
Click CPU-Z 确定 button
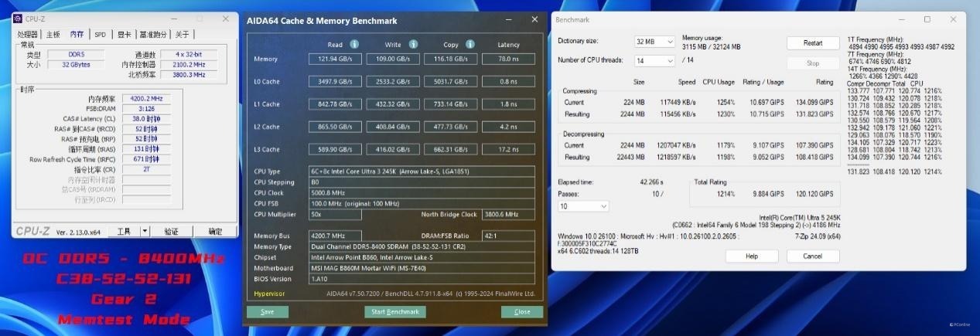pos(215,231)
